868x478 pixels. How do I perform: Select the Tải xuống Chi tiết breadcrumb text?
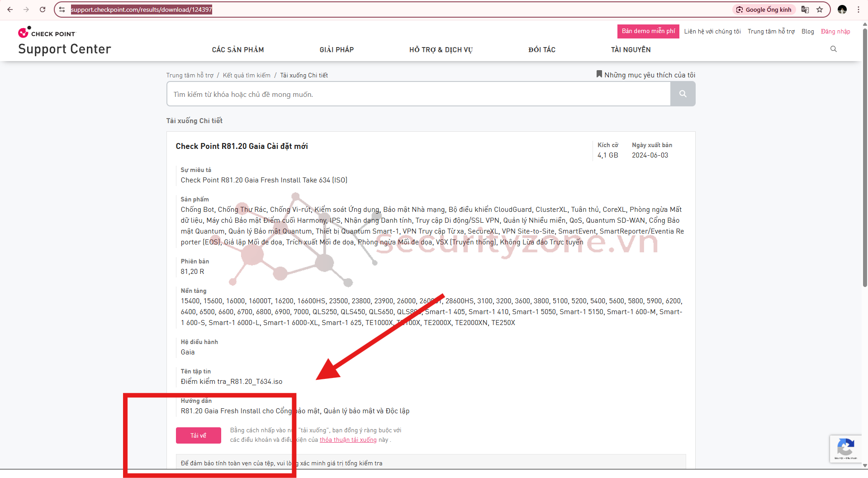point(304,75)
